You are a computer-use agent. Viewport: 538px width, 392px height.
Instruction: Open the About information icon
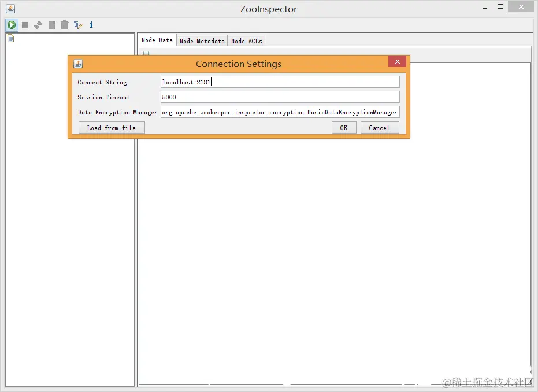(91, 25)
